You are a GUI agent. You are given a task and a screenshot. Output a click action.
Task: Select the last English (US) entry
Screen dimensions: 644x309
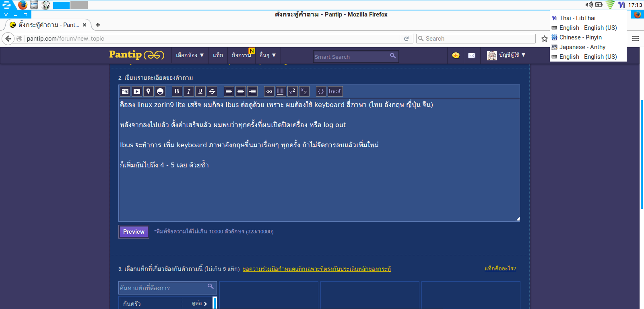588,57
